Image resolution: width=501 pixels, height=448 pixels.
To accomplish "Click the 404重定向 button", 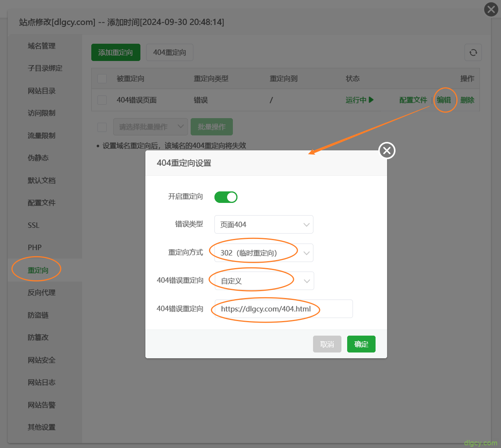I will coord(170,52).
